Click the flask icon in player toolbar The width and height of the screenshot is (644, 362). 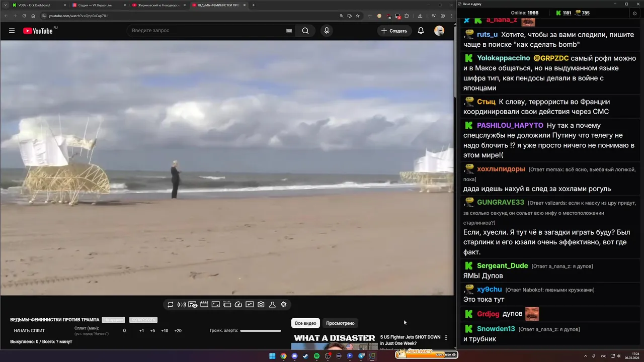272,305
